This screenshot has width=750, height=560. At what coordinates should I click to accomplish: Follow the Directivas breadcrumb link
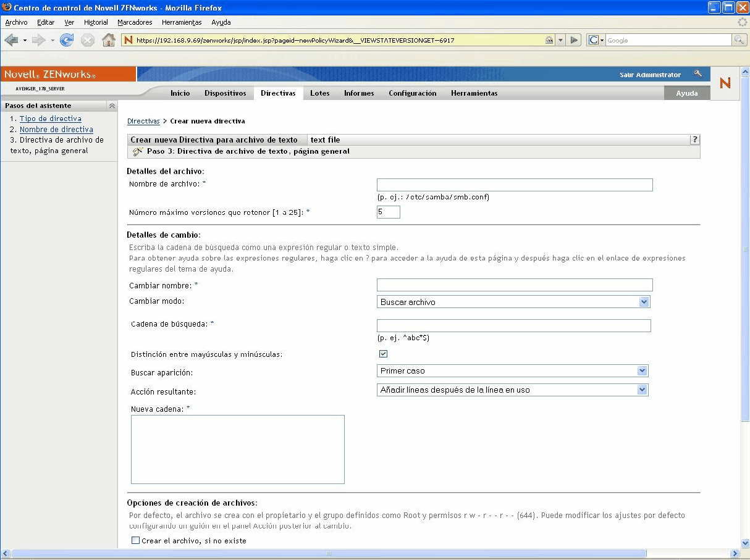pyautogui.click(x=143, y=121)
